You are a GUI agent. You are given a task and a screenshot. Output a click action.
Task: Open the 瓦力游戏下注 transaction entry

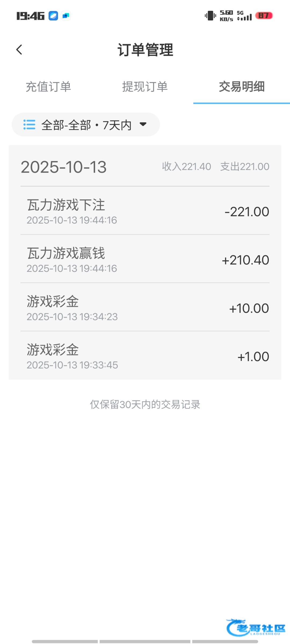coord(145,211)
